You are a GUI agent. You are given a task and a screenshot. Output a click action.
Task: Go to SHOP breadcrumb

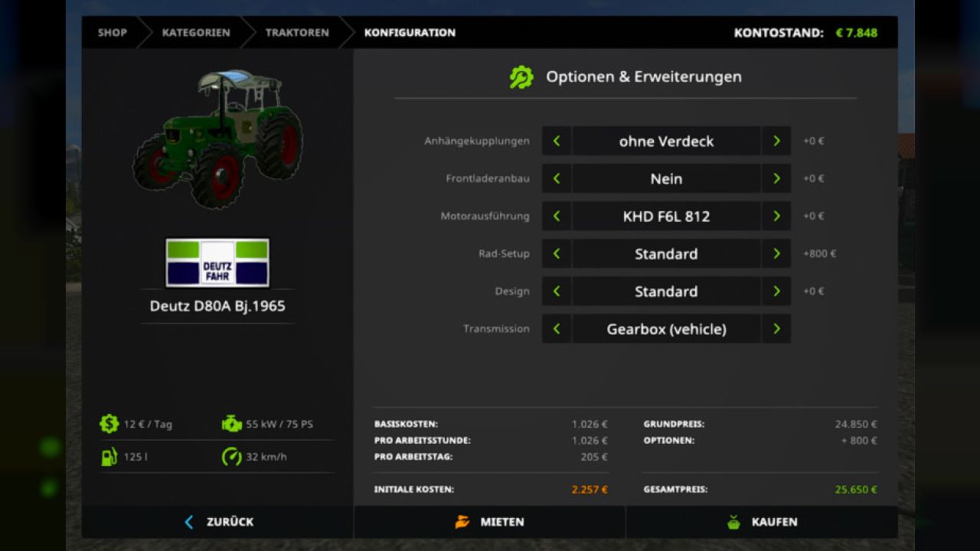click(112, 32)
